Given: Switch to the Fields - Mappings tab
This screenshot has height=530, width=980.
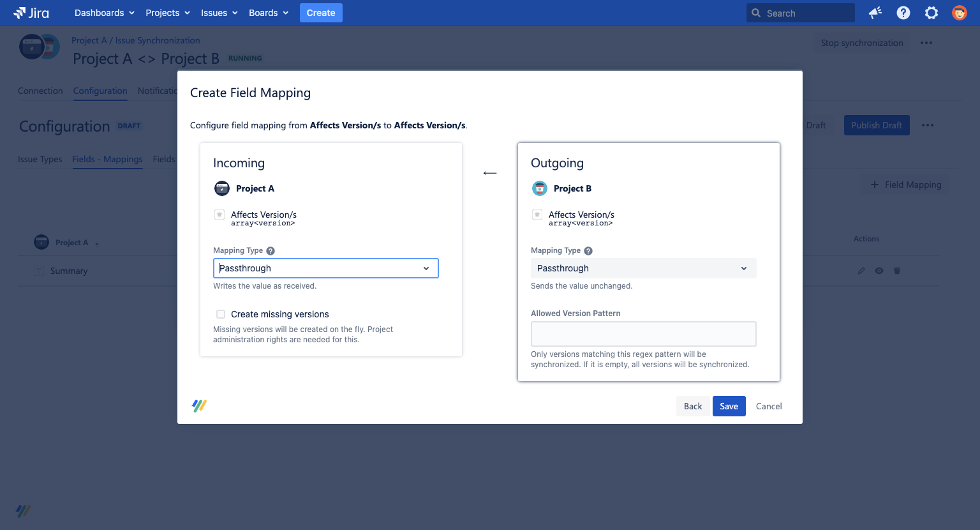Looking at the screenshot, I should pos(107,159).
